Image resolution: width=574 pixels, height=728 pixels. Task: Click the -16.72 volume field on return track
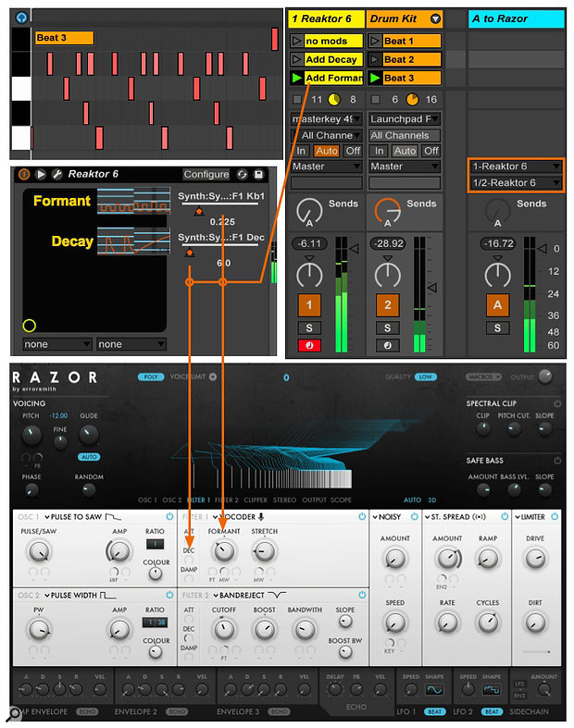(497, 243)
